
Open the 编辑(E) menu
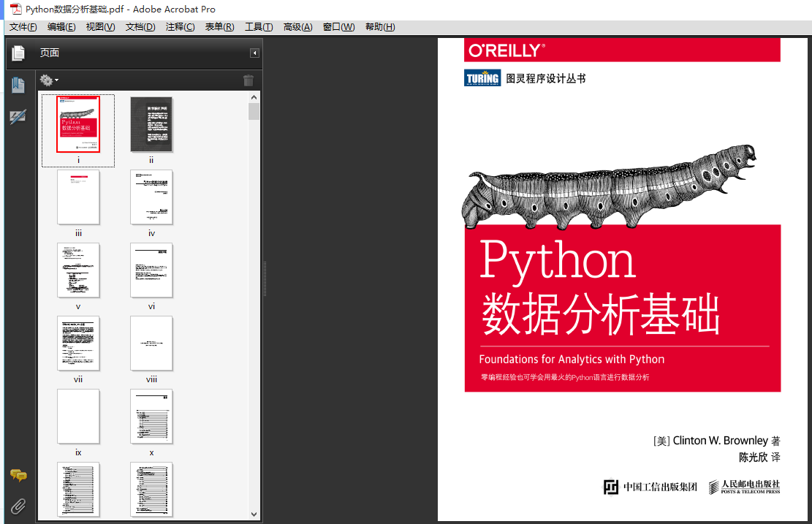(61, 27)
